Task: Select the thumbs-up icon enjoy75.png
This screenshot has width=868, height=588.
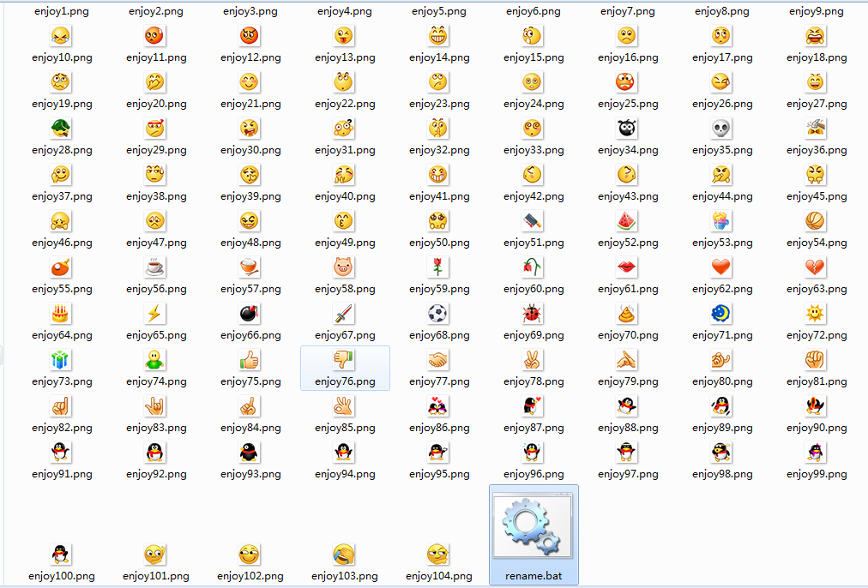Action: click(x=249, y=360)
